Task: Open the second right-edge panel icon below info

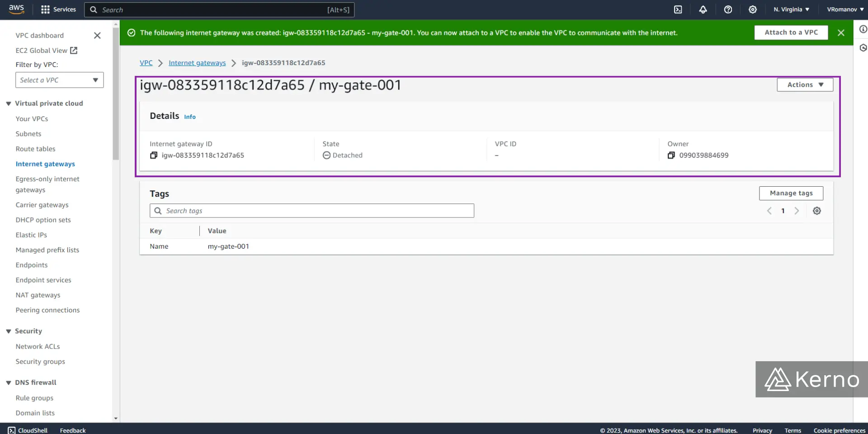Action: click(863, 48)
